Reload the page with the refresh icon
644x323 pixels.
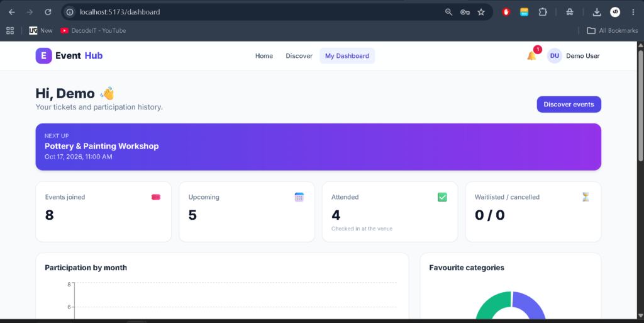pyautogui.click(x=48, y=12)
